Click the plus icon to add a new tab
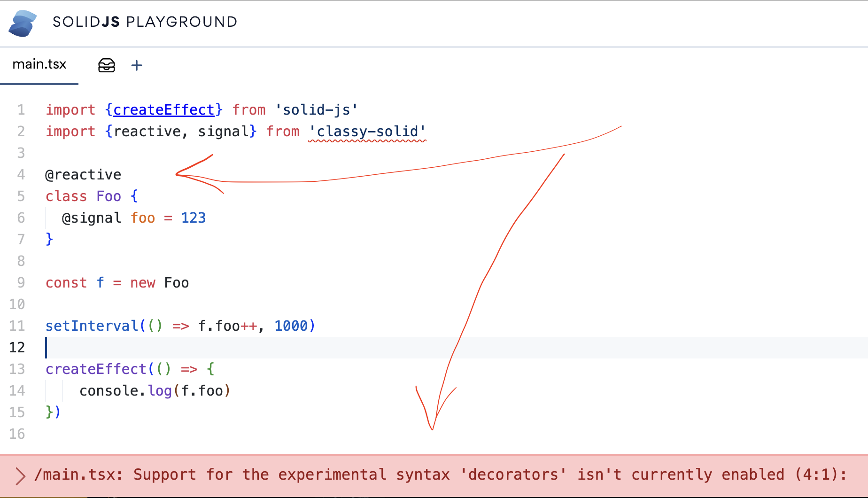 [x=137, y=65]
